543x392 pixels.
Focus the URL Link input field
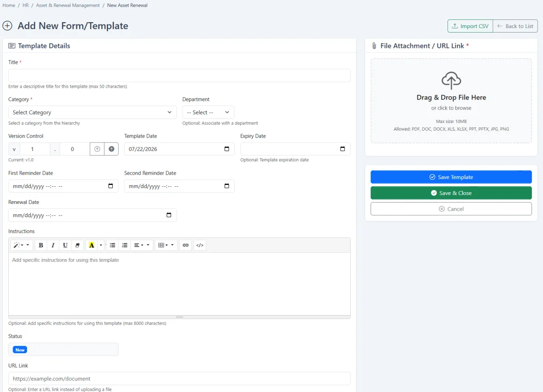coord(179,378)
